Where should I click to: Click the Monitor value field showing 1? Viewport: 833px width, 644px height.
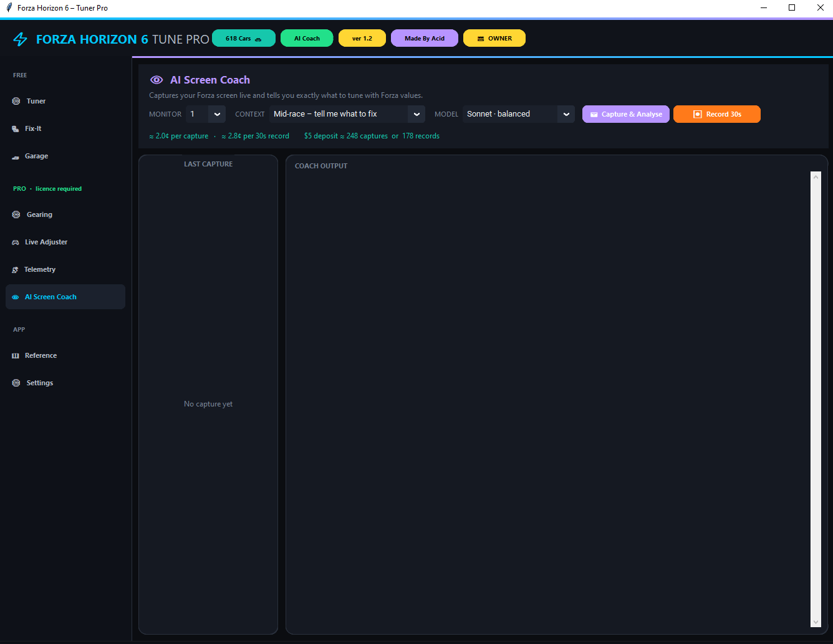(198, 114)
